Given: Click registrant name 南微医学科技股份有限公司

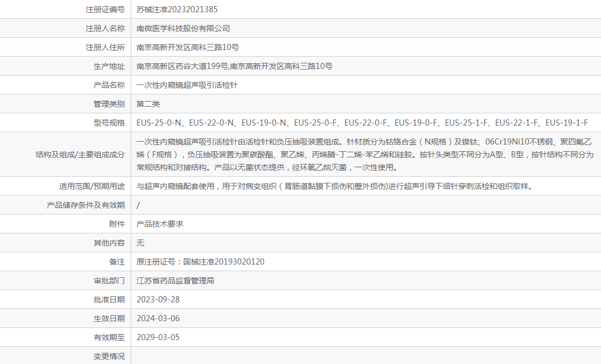Looking at the screenshot, I should [183, 28].
